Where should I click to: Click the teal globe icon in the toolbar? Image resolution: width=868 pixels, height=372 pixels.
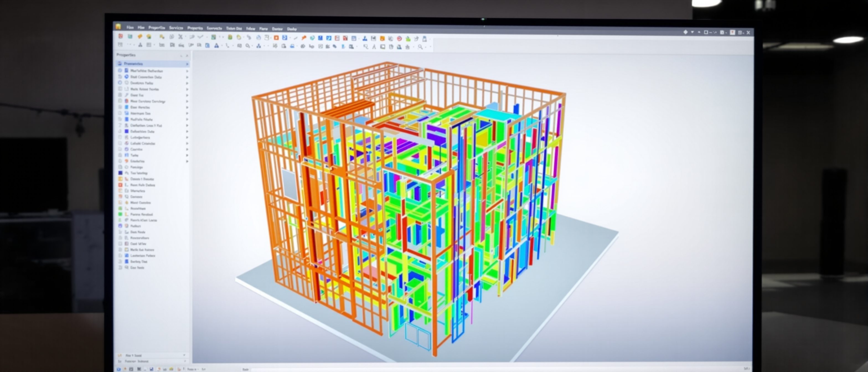tap(312, 38)
